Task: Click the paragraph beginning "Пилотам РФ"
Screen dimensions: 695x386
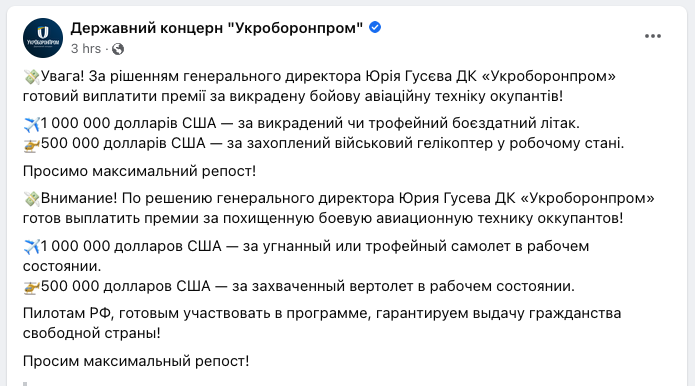Action: coord(322,323)
